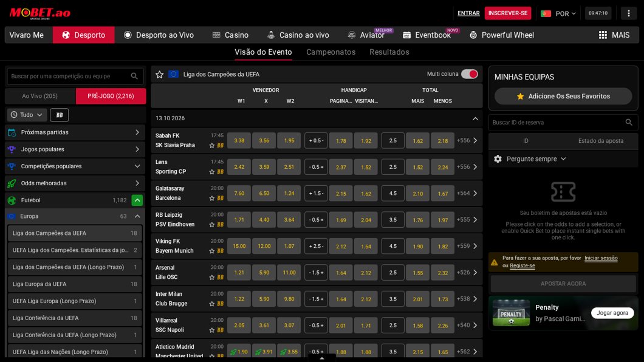Switch to the Campeonatos tab
Screen dimensions: 644x362
(x=331, y=52)
